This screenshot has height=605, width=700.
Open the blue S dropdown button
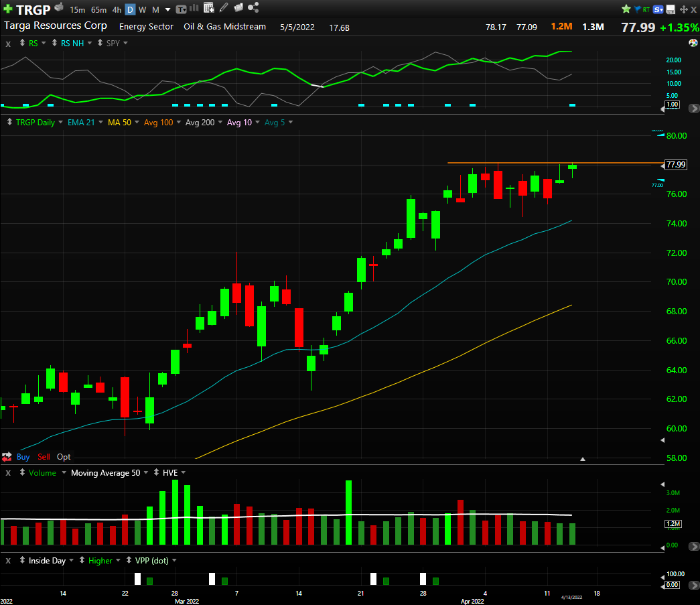coord(658,9)
